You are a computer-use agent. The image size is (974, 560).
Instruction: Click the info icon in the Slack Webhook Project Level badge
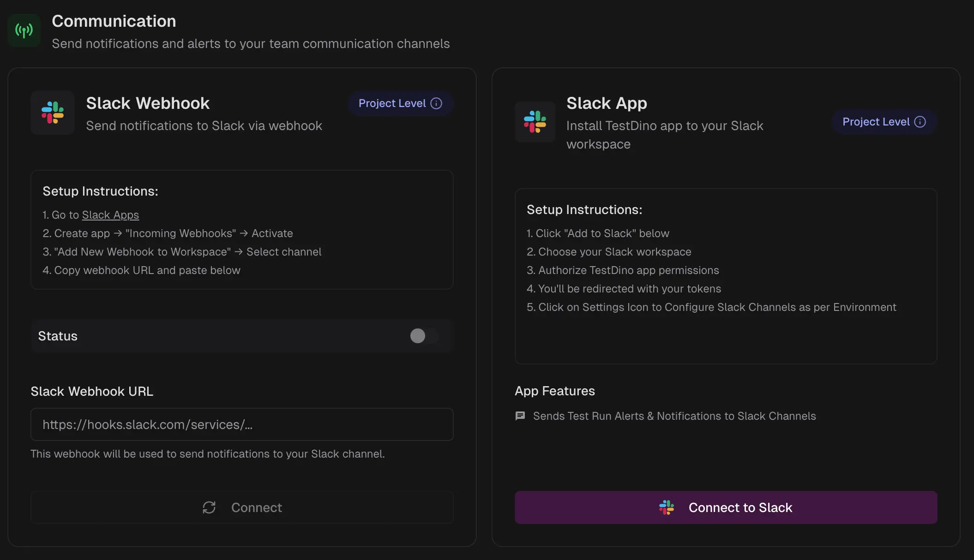click(x=436, y=103)
